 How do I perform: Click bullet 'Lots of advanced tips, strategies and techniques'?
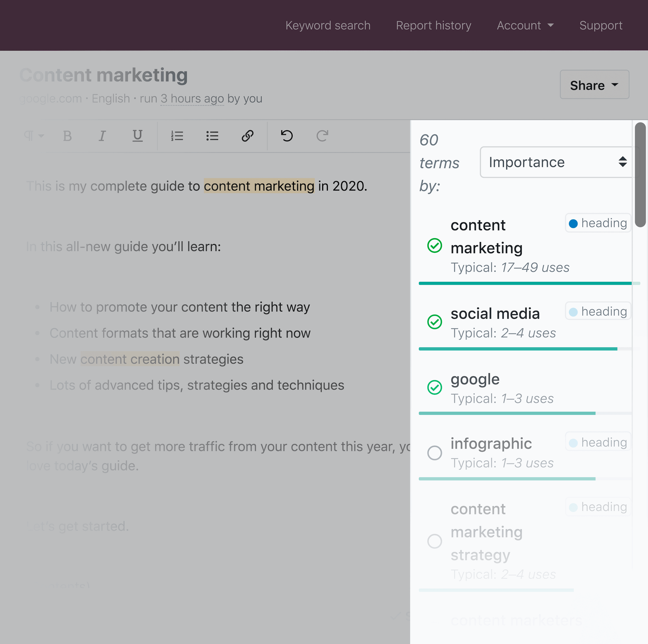click(x=196, y=385)
